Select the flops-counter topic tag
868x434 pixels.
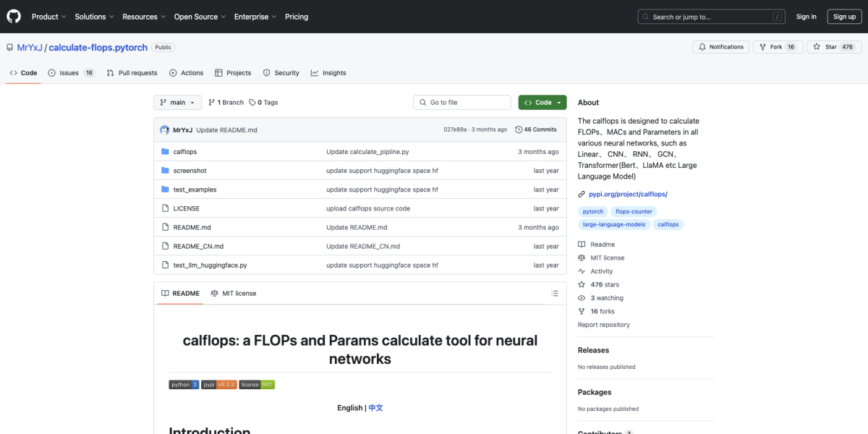coord(633,211)
